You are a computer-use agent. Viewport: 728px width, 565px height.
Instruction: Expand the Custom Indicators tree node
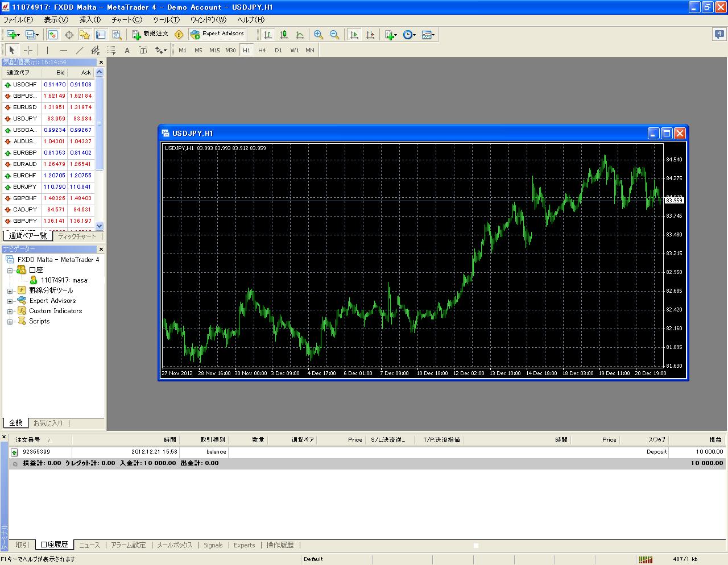(x=10, y=311)
